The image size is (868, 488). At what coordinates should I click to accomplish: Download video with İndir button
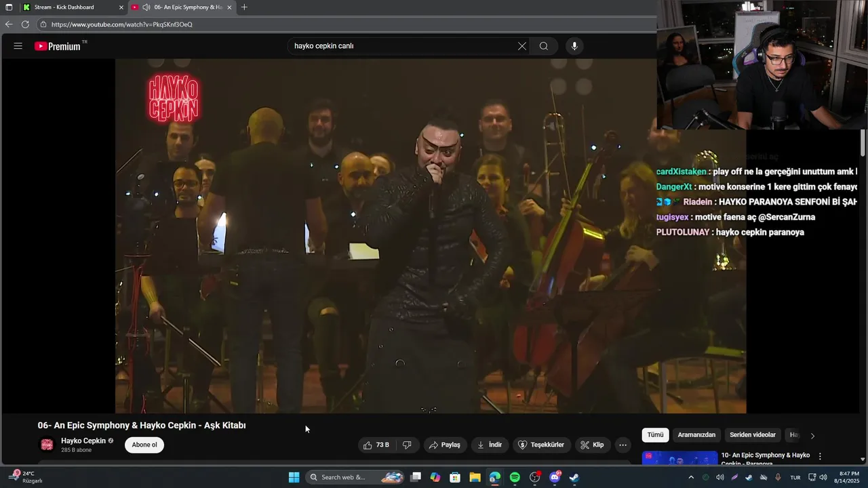tap(490, 445)
